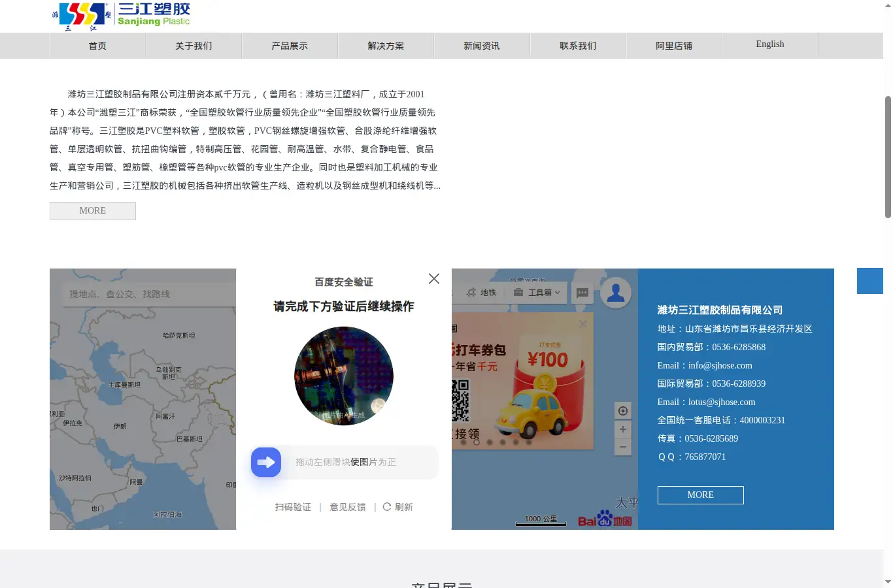This screenshot has width=893, height=588.
Task: Expand the 工具箱 toolbox dropdown
Action: pyautogui.click(x=537, y=293)
